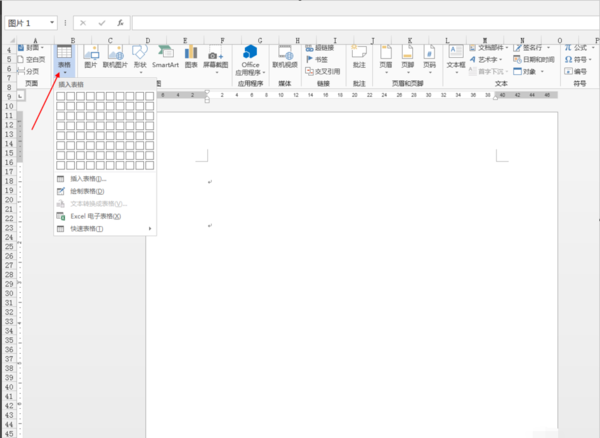Open the 艺术字 WordArt gallery
The height and width of the screenshot is (438, 600).
pos(486,59)
